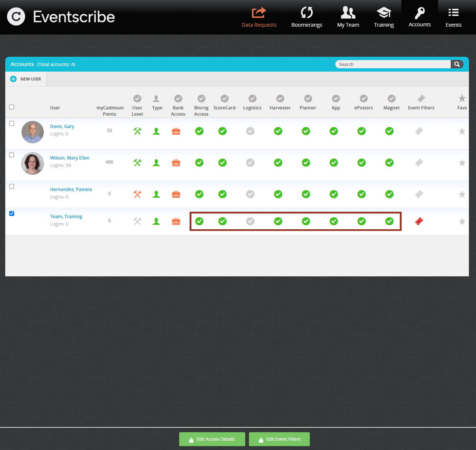
Task: Click Davis, Gary bank access briefcase
Action: pyautogui.click(x=176, y=131)
